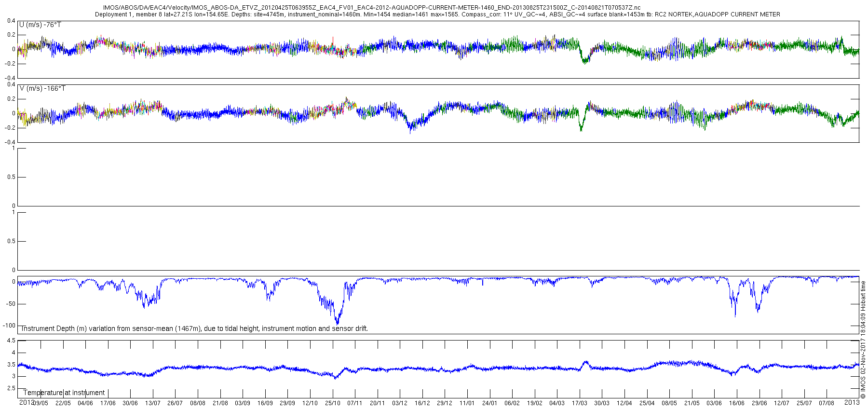The width and height of the screenshot is (868, 410).
Task: Click the 12/04 date tick label
Action: point(624,403)
